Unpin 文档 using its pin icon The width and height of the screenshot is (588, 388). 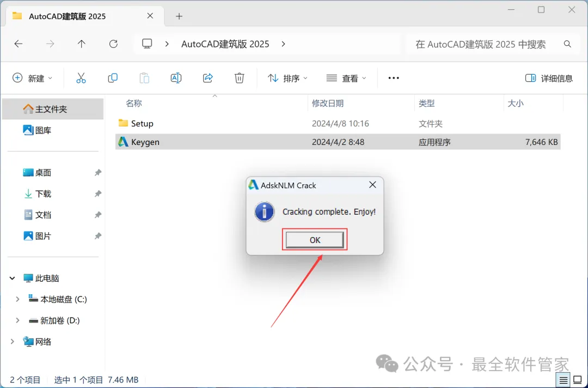(97, 215)
